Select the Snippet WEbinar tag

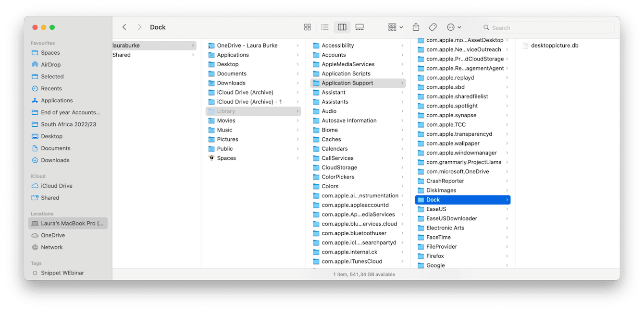point(62,273)
